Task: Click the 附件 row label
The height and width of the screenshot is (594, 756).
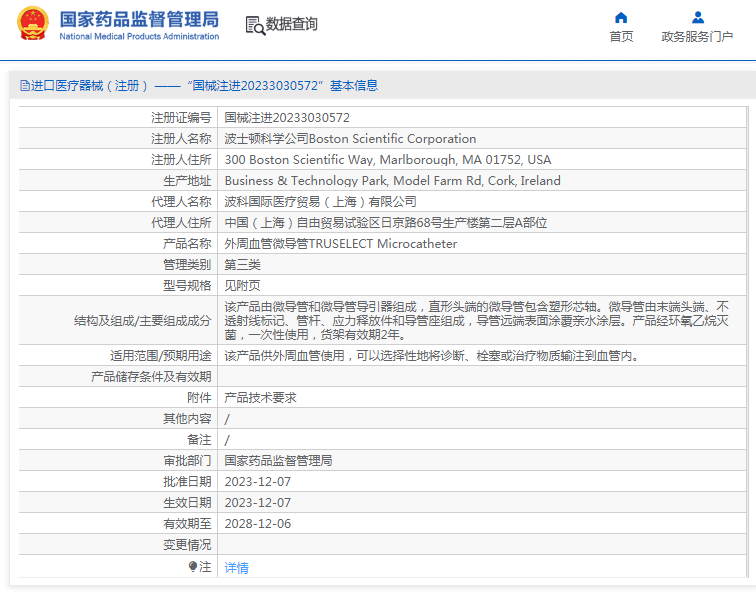Action: pos(199,398)
